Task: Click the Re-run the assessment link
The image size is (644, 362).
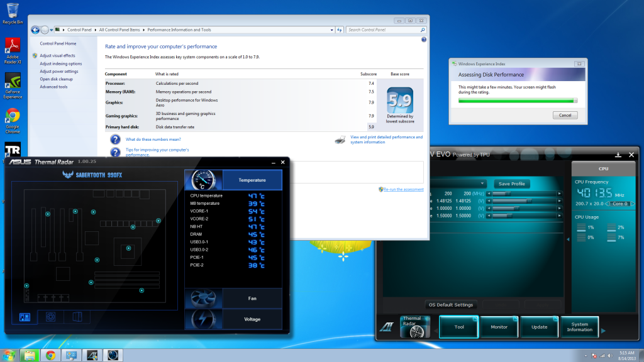Action: coord(403,189)
